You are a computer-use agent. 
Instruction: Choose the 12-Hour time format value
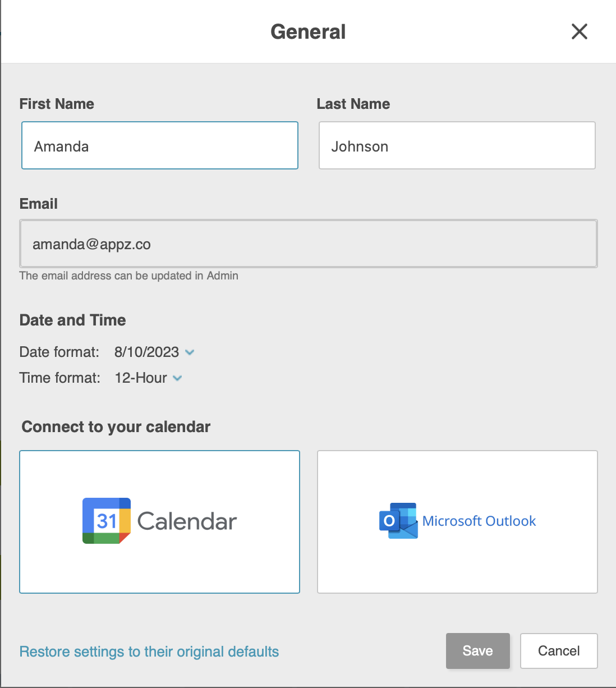(x=141, y=378)
